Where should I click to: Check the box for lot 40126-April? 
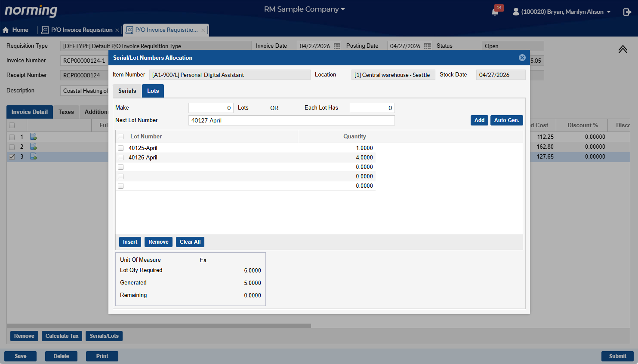[121, 158]
